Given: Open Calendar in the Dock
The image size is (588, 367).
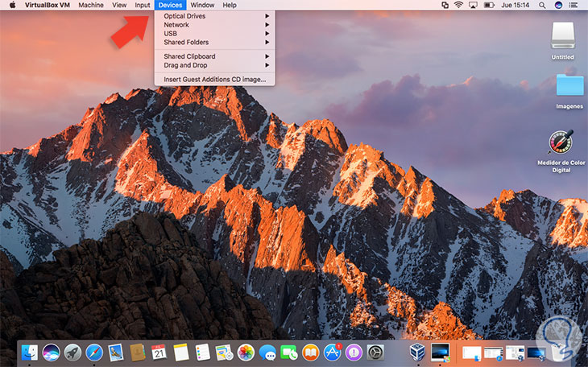Looking at the screenshot, I should pos(159,353).
